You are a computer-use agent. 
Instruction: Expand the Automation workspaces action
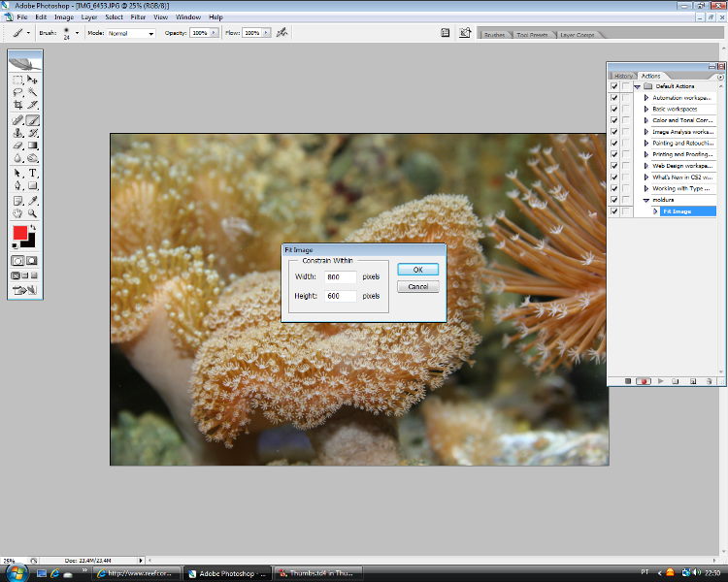pos(645,98)
